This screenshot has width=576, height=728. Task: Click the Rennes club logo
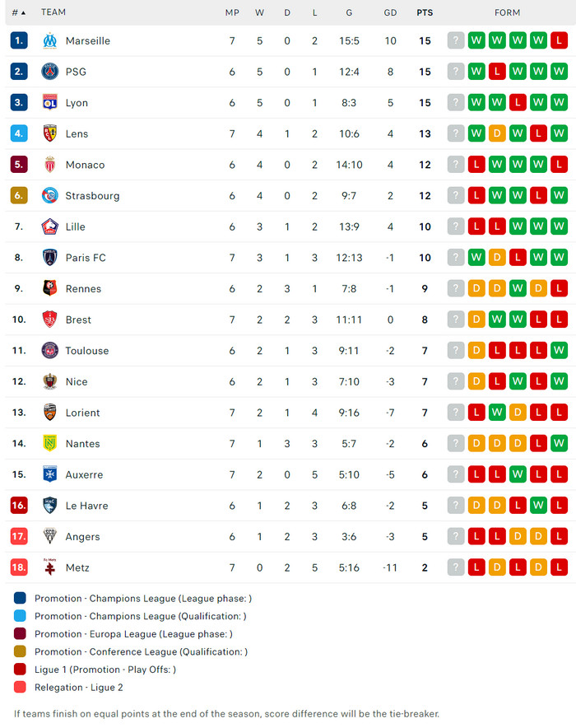[x=50, y=288]
